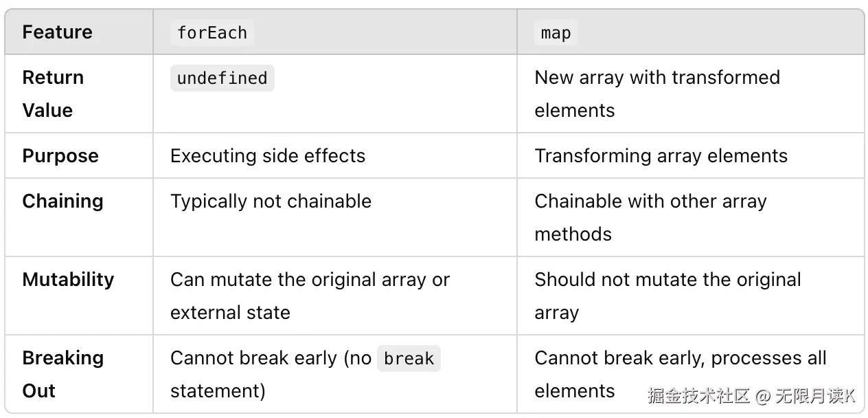Select the 'Executing side effects' text
Image resolution: width=868 pixels, height=418 pixels.
tap(268, 156)
